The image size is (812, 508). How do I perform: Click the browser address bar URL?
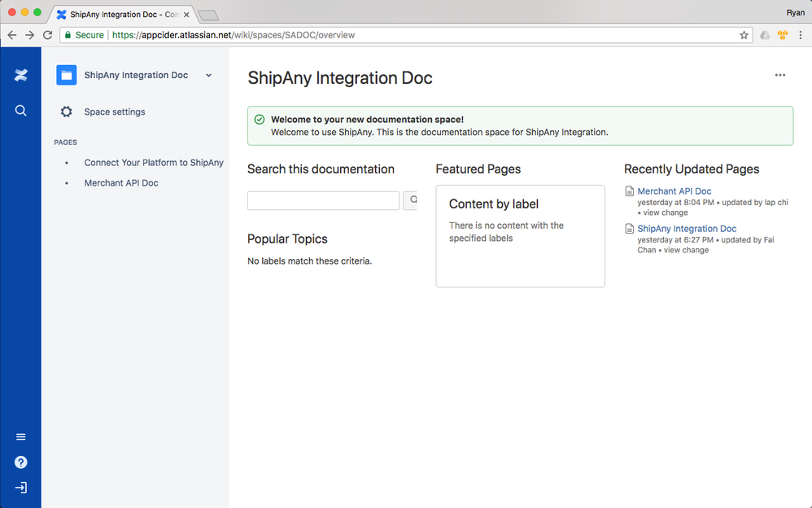tap(233, 35)
